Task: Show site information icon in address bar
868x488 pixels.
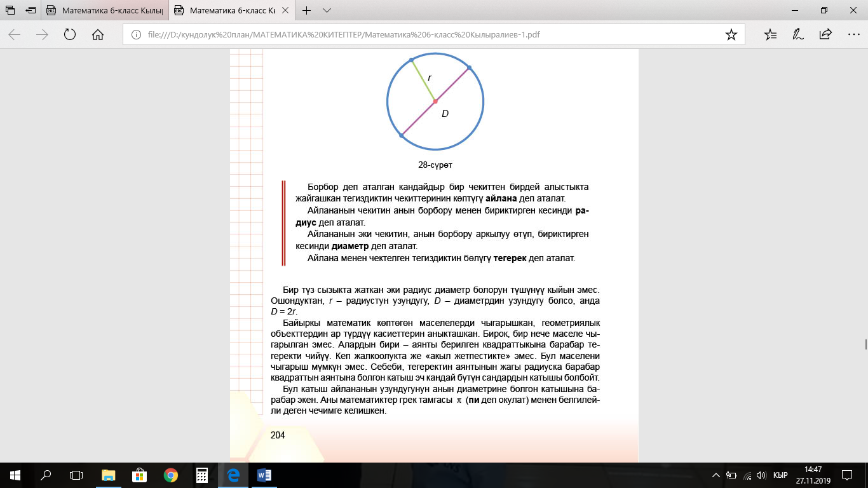Action: click(x=135, y=34)
